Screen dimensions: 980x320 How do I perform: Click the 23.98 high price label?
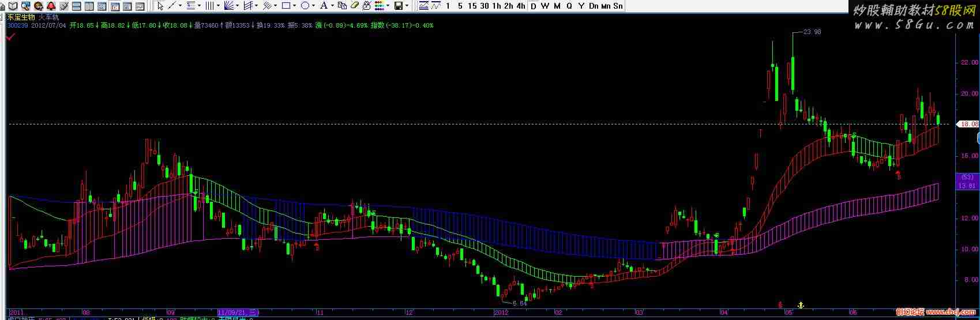(x=812, y=32)
